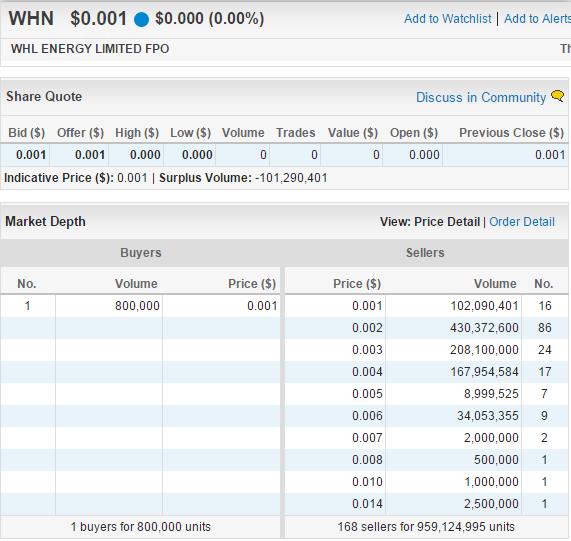The height and width of the screenshot is (541, 571).
Task: Click the Previous Close ($) column header
Action: [511, 133]
